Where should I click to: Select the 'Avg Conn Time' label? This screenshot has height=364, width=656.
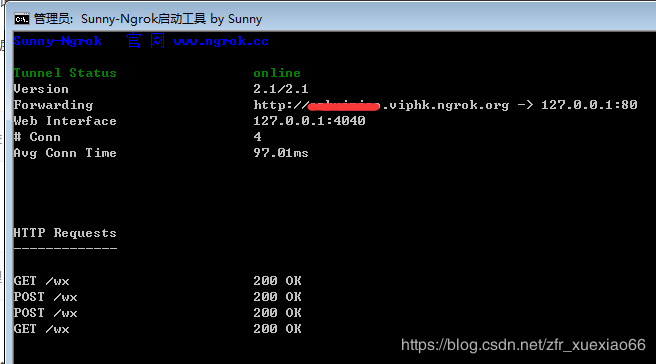point(65,153)
